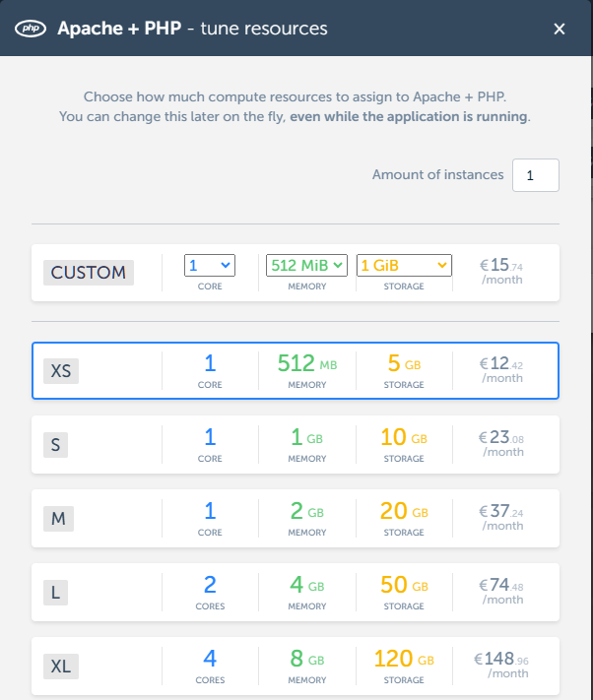Close the tune resources dialog
593x700 pixels.
(560, 29)
